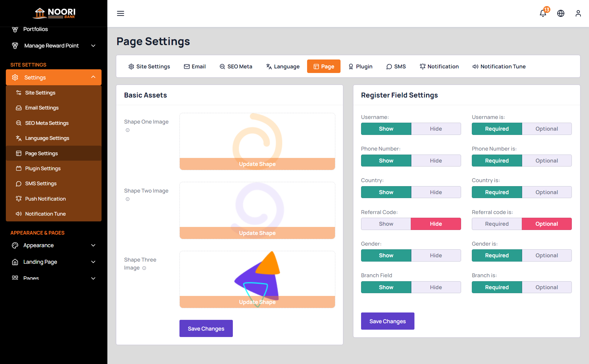Viewport: 589px width, 364px height.
Task: Hide the Username register field
Action: [x=436, y=128]
